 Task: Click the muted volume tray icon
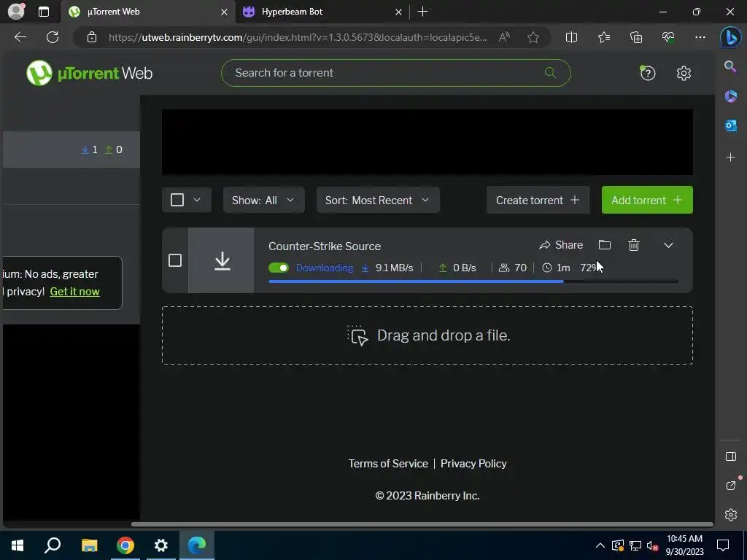(x=652, y=545)
